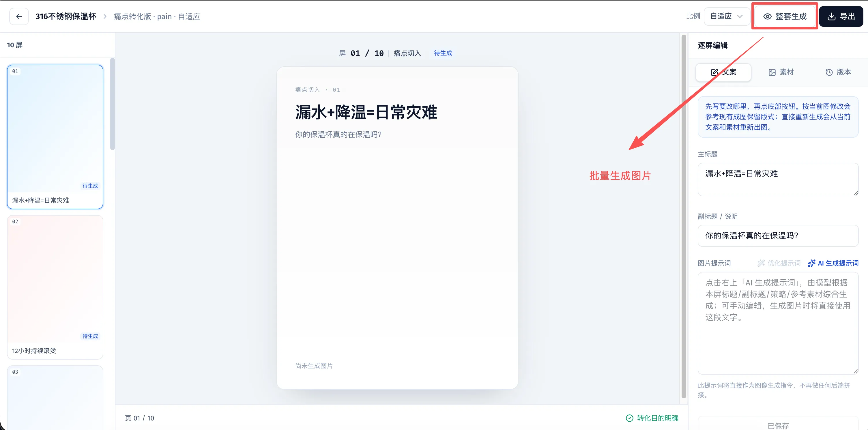Click the image icon on 素材 tab
The height and width of the screenshot is (430, 868).
[x=772, y=72]
